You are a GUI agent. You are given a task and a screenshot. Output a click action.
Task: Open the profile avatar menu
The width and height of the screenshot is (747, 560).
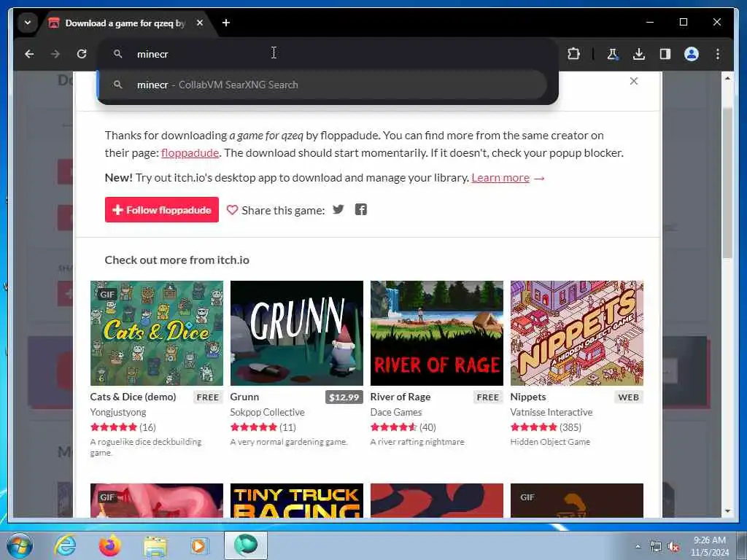click(692, 54)
